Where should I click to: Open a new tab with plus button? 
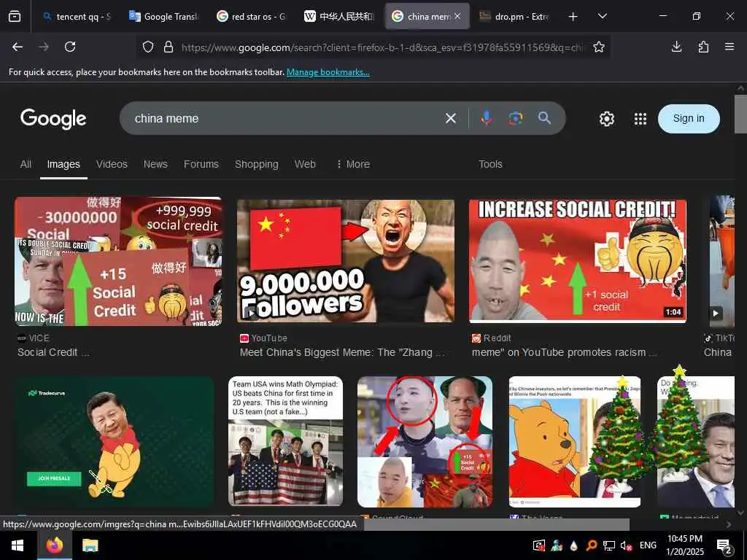[x=573, y=17]
